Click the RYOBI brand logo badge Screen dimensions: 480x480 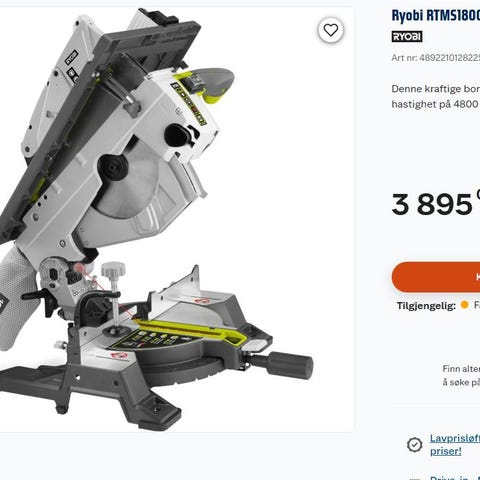click(407, 37)
